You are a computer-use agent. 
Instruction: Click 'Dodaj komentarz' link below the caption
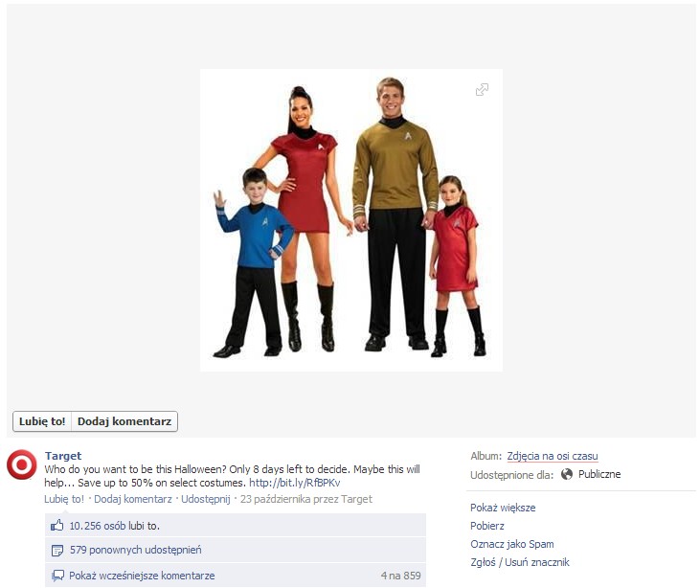point(132,499)
